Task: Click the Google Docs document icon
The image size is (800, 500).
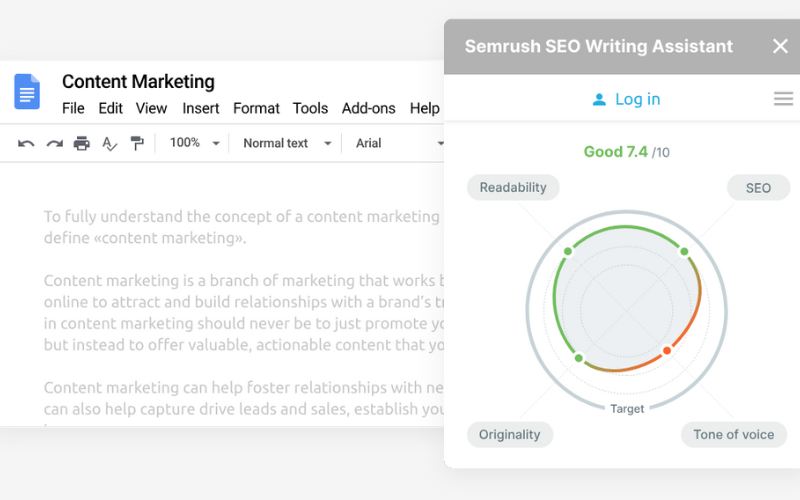Action: [x=27, y=91]
